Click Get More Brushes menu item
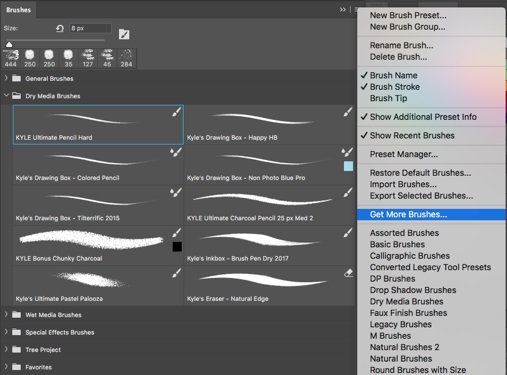Viewport: 507px width, 375px height. 431,214
